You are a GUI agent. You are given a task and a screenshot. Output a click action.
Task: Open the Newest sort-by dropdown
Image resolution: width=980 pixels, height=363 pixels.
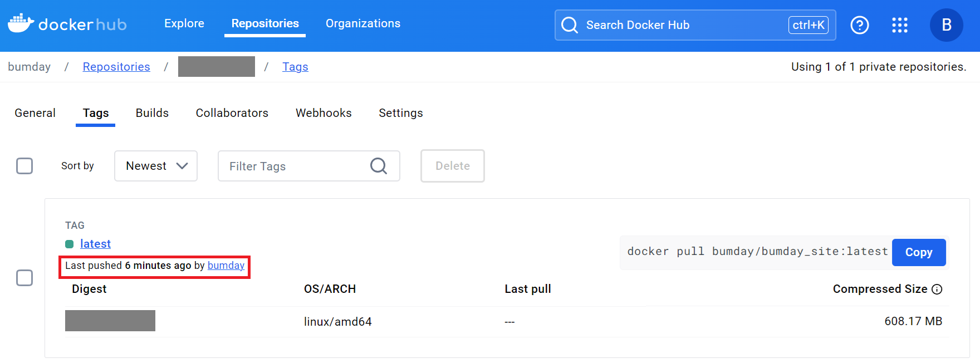pos(156,166)
